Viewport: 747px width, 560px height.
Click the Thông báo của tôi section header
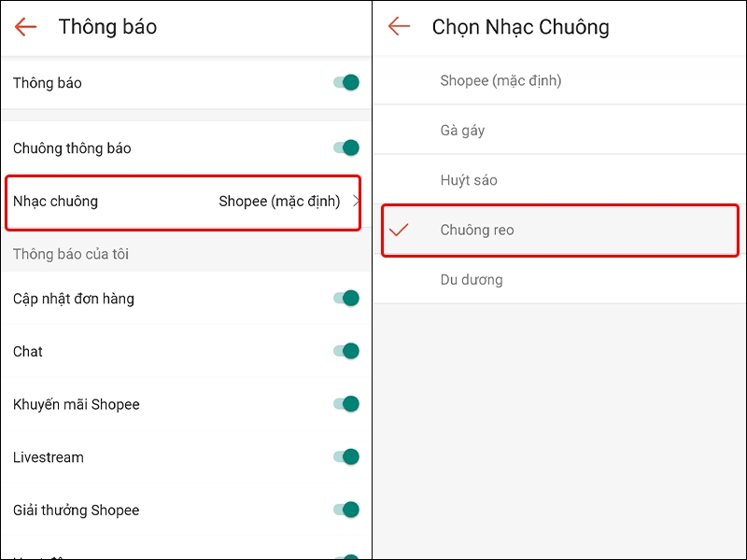coord(70,253)
